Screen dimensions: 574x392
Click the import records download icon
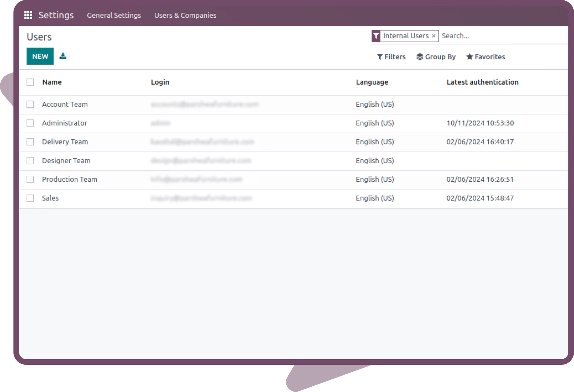[63, 56]
